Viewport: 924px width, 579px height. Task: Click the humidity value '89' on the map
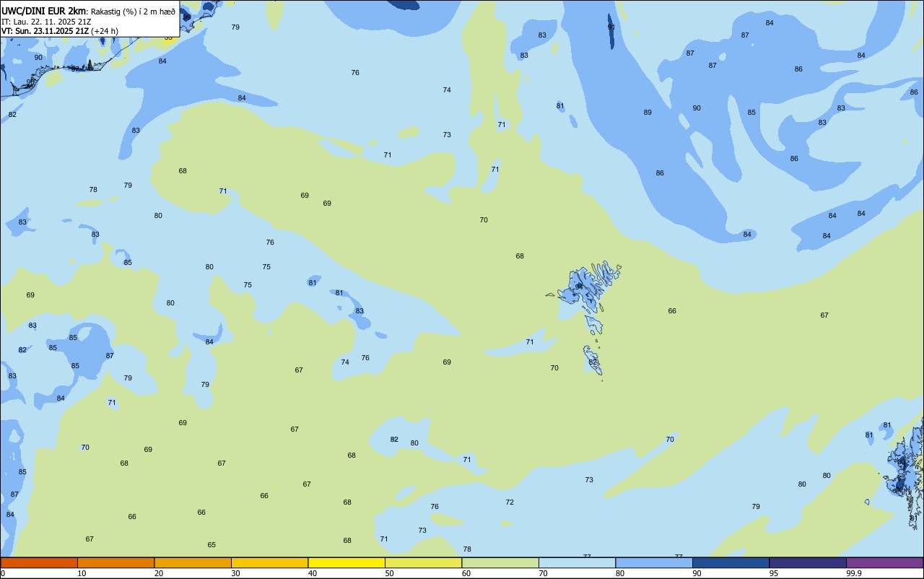point(648,113)
